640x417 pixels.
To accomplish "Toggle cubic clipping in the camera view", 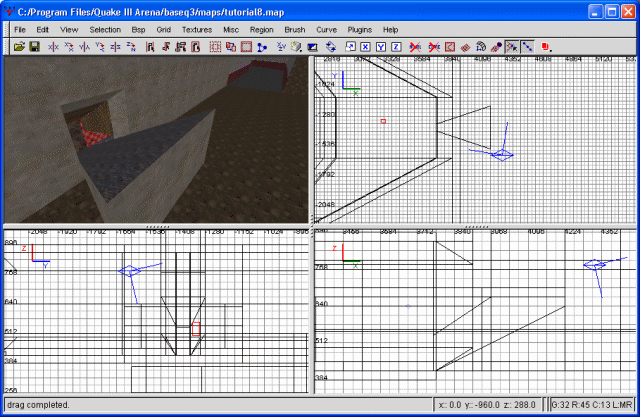I will [312, 47].
